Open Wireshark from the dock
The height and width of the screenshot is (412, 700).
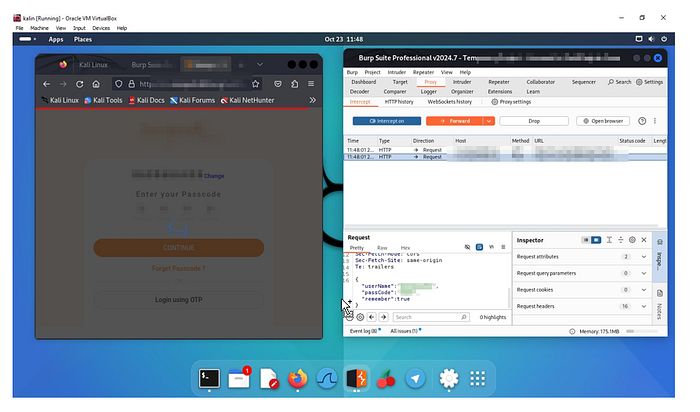(327, 379)
